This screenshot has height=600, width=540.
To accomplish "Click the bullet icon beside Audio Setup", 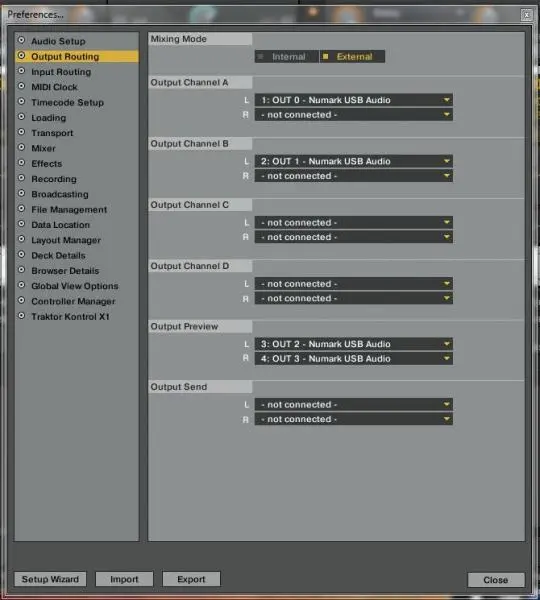I will click(21, 40).
